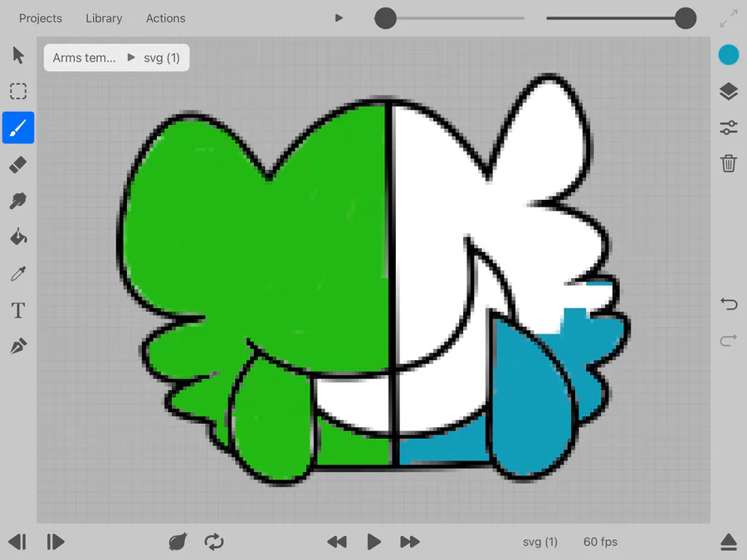Play the animation
The height and width of the screenshot is (560, 747).
(x=374, y=542)
